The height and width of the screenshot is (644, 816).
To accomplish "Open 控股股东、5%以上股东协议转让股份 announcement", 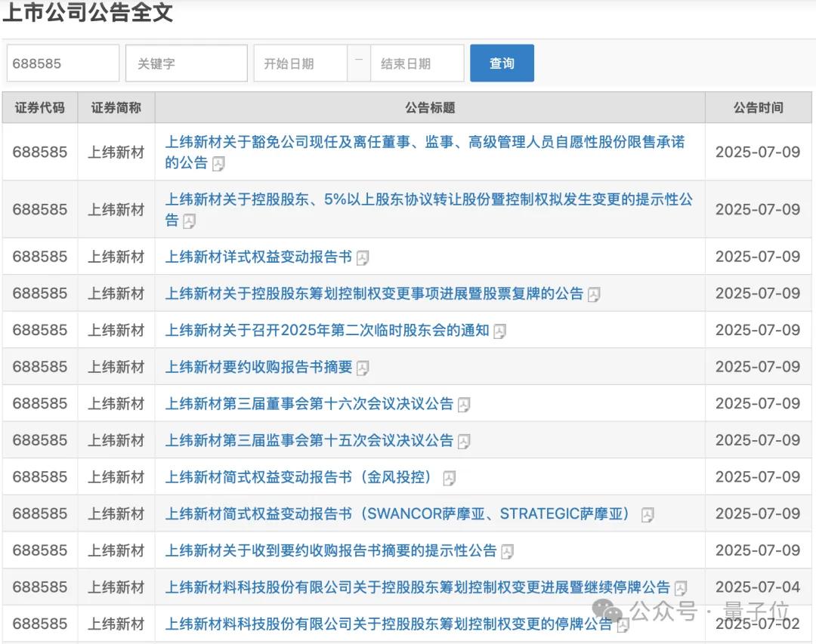I will pos(428,200).
